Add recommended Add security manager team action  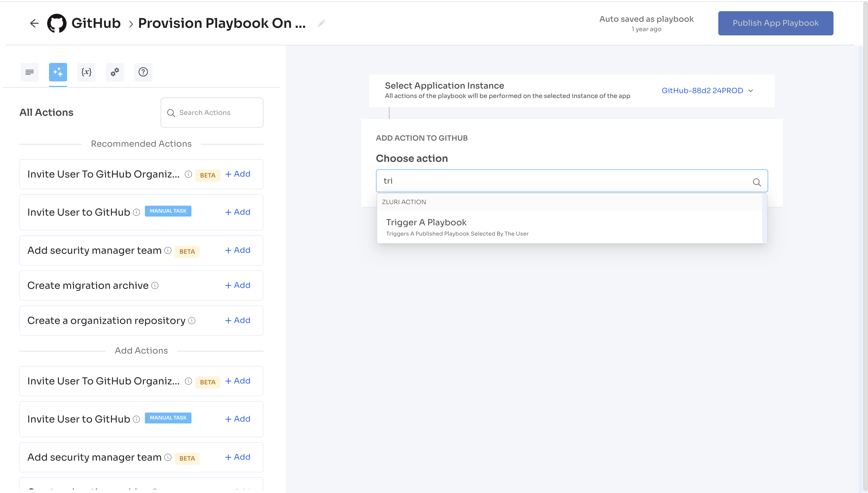coord(238,250)
